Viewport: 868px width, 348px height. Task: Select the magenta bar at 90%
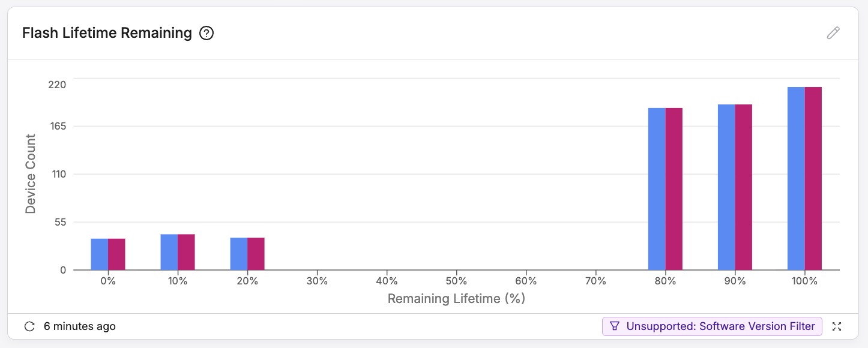point(743,187)
